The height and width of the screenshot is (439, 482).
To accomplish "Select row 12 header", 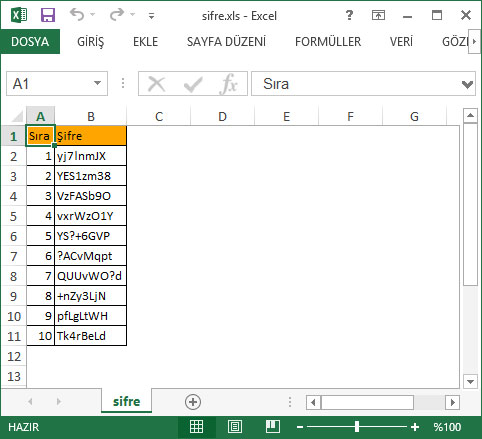I will 14,356.
